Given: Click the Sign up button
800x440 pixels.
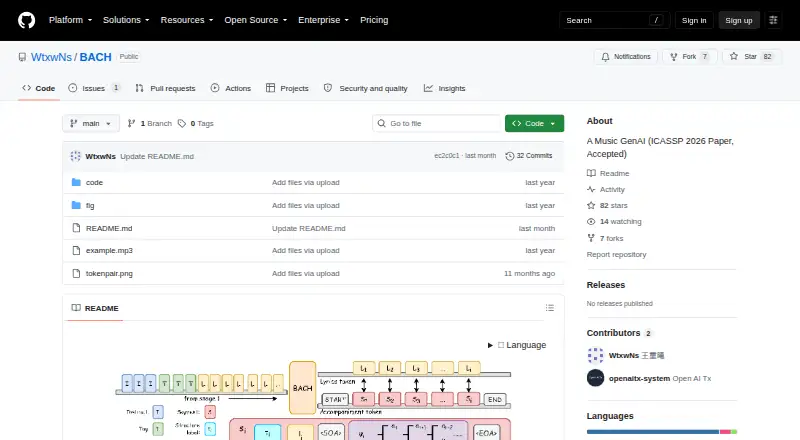Looking at the screenshot, I should [x=739, y=20].
